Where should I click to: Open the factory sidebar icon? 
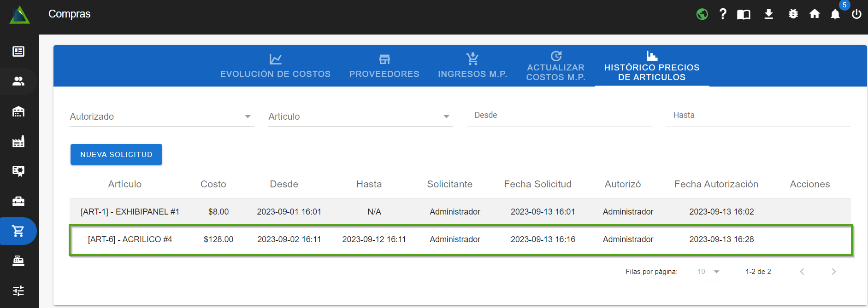tap(18, 141)
